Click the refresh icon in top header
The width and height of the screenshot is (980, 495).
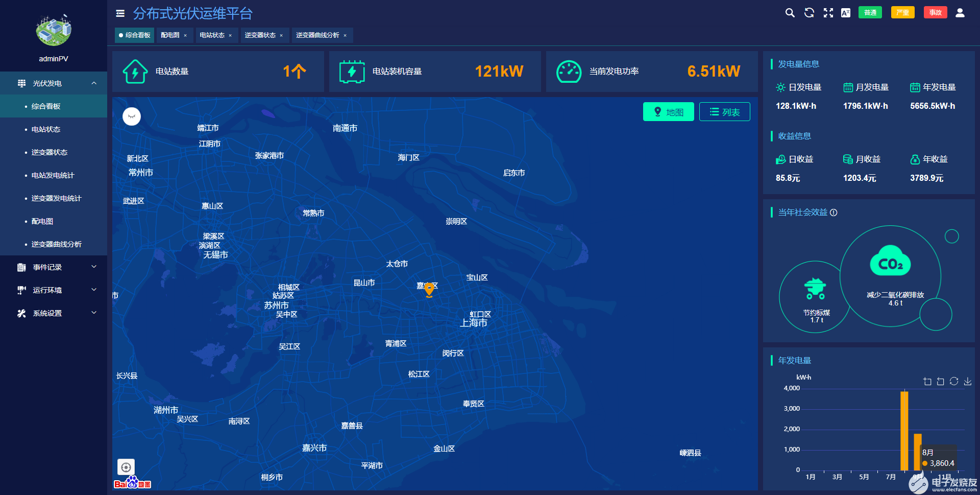coord(809,13)
